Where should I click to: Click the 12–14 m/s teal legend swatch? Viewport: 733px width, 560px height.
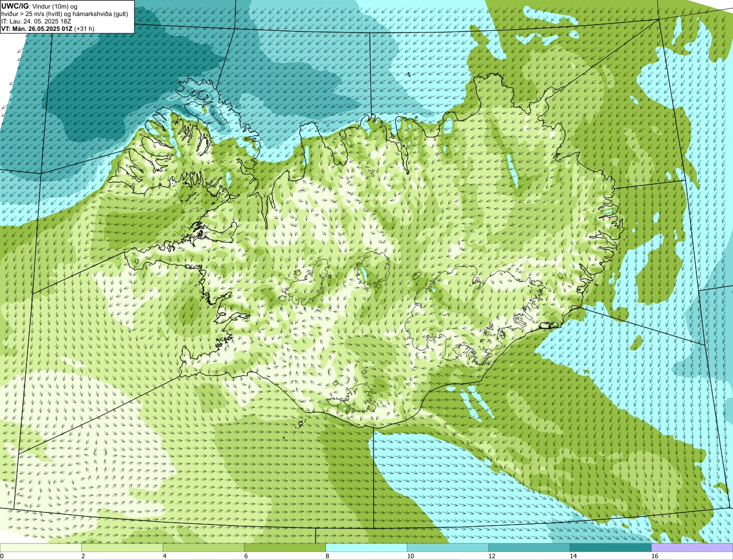click(x=529, y=547)
